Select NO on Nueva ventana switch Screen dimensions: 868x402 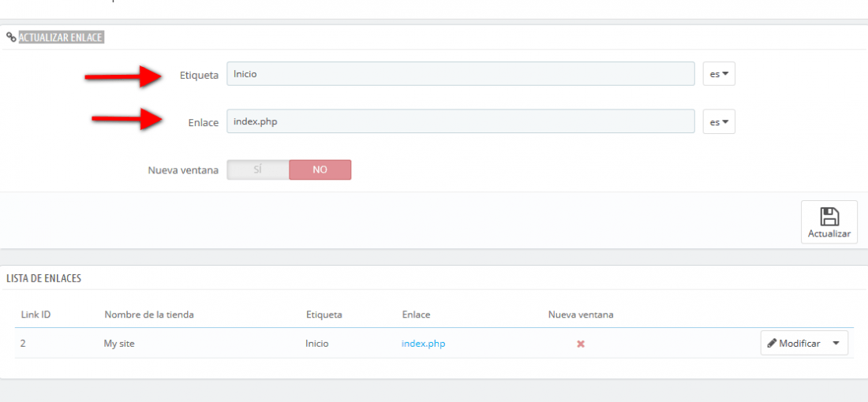pyautogui.click(x=320, y=169)
